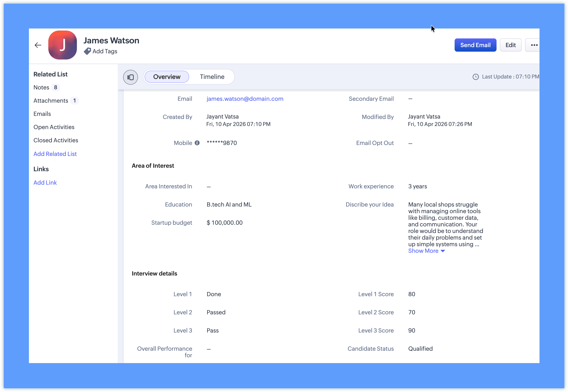Switch to the Timeline tab
The height and width of the screenshot is (392, 568).
(212, 77)
